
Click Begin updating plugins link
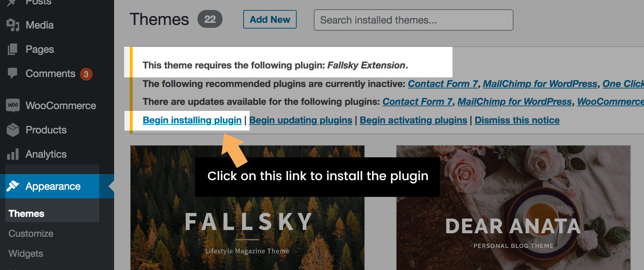(301, 120)
